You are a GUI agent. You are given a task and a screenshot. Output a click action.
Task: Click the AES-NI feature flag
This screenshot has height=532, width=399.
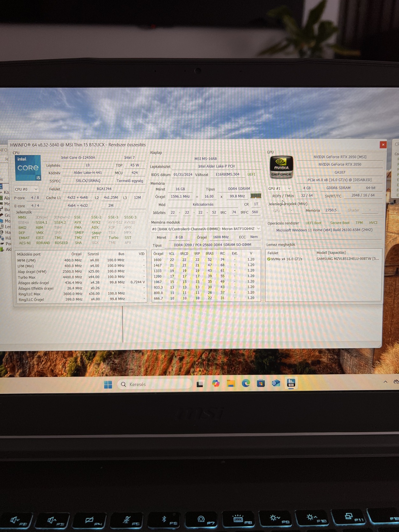coord(25,243)
